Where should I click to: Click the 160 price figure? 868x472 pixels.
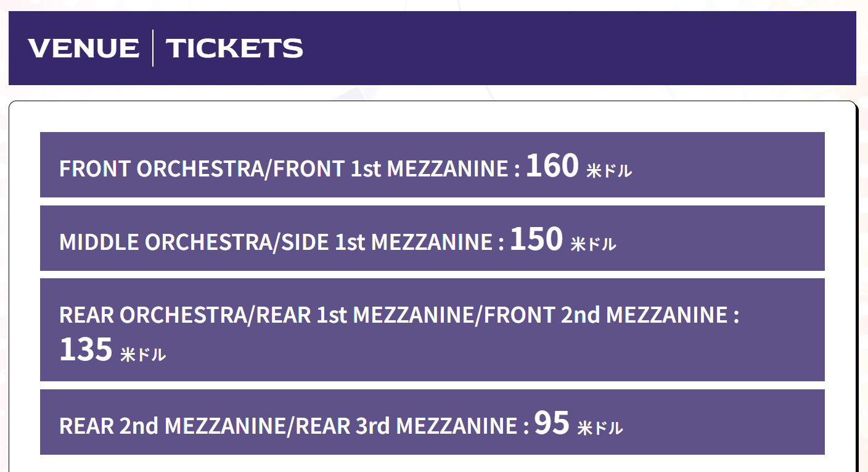tap(552, 166)
